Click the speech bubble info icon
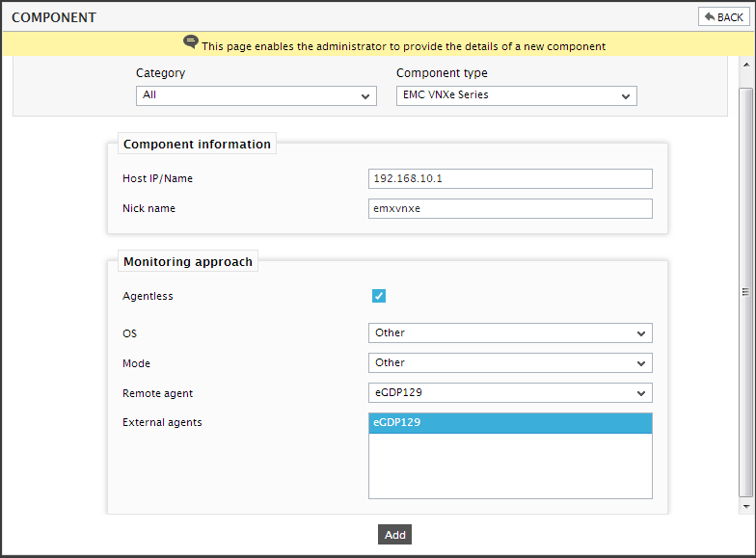The height and width of the screenshot is (558, 756). click(191, 42)
